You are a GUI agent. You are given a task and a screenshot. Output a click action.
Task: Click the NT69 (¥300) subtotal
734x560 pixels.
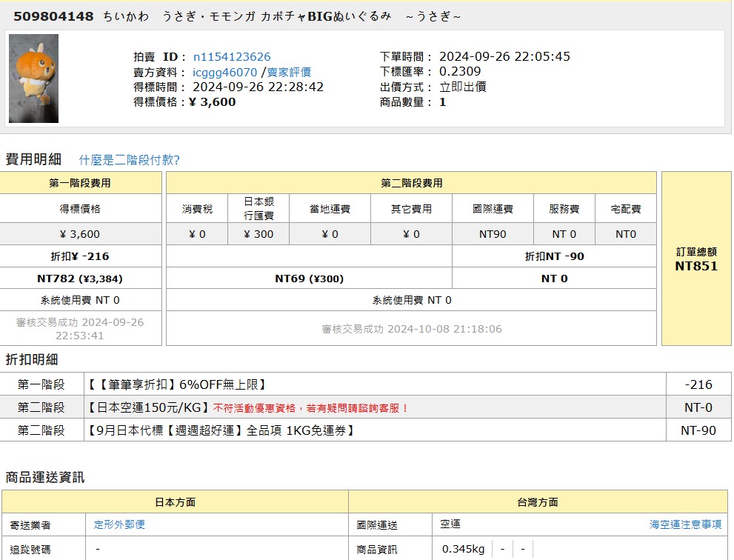point(309,278)
